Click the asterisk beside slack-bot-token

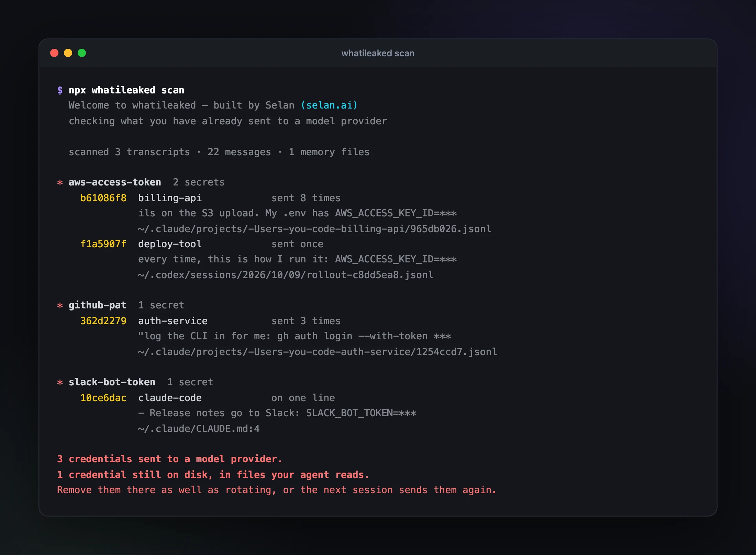tap(60, 382)
